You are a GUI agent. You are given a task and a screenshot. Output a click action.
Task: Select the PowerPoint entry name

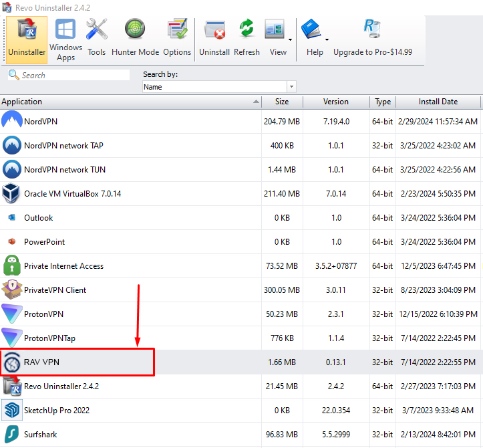pos(44,242)
